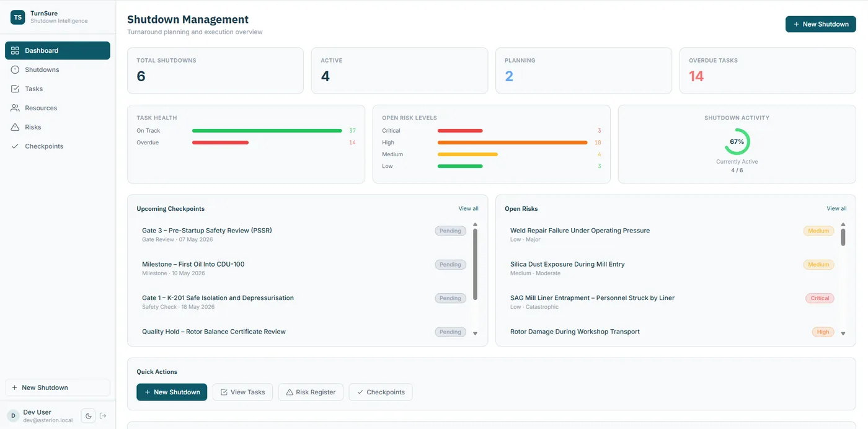Navigate to Resources in the sidebar
This screenshot has height=429, width=868.
[x=58, y=108]
